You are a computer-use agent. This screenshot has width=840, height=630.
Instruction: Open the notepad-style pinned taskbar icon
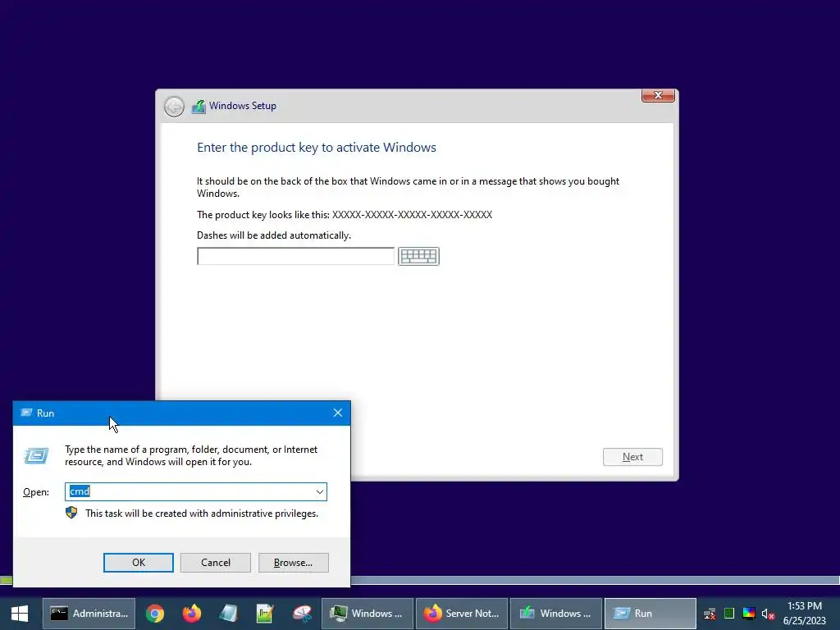(x=228, y=614)
